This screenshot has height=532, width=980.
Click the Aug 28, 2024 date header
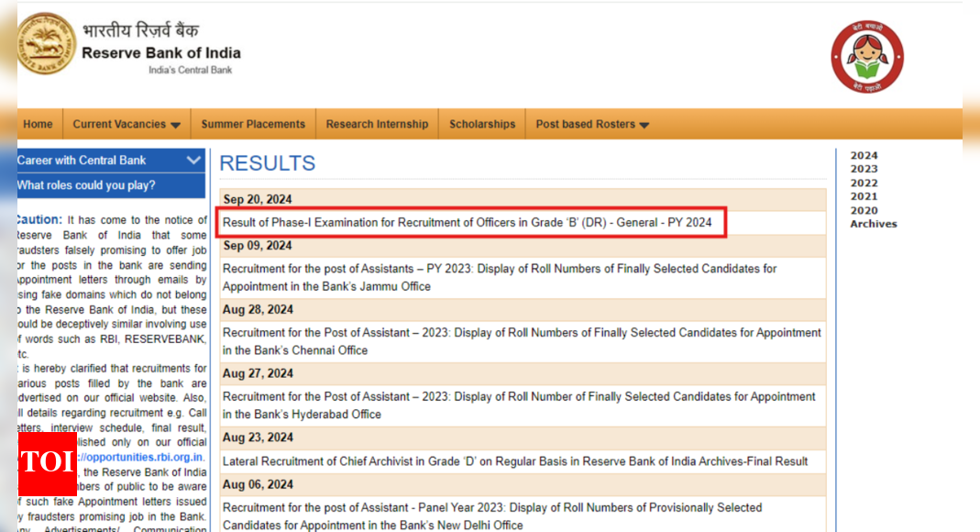point(258,309)
